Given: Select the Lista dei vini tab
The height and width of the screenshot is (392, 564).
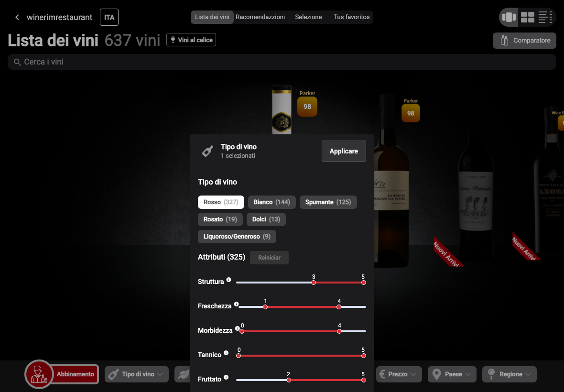Looking at the screenshot, I should tap(212, 17).
